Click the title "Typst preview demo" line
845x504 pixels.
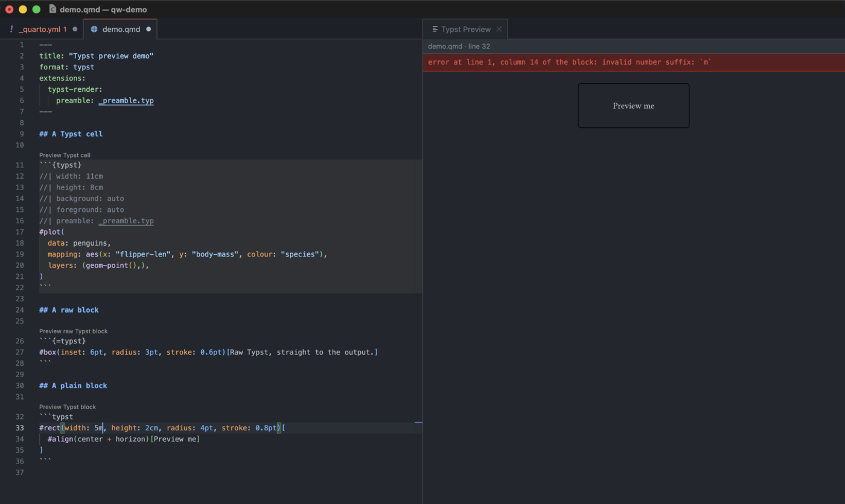click(97, 56)
